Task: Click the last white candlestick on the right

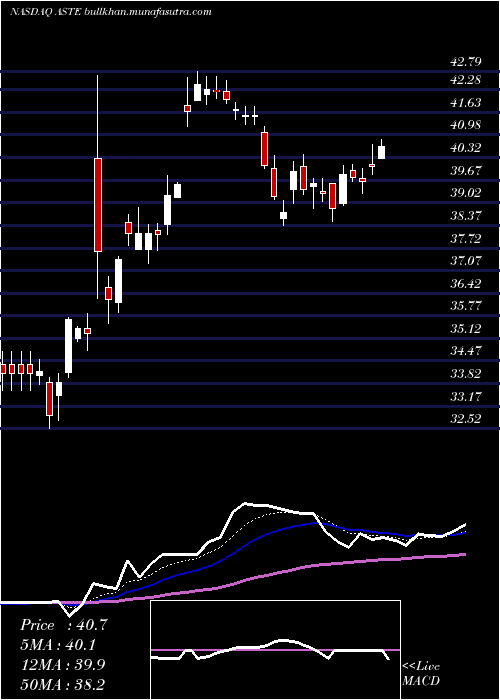Action: [381, 152]
